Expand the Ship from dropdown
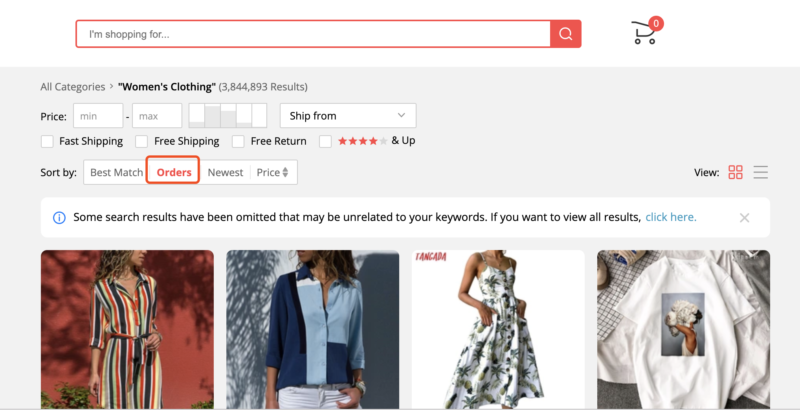 [x=347, y=116]
